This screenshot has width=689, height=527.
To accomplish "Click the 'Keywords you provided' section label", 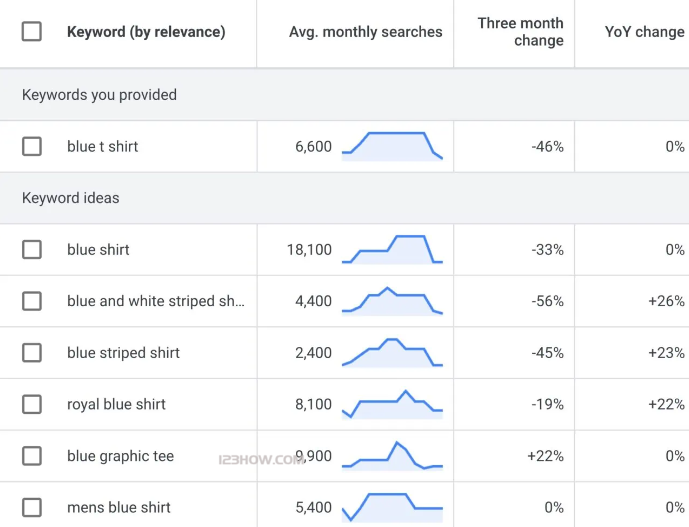I will pos(99,95).
